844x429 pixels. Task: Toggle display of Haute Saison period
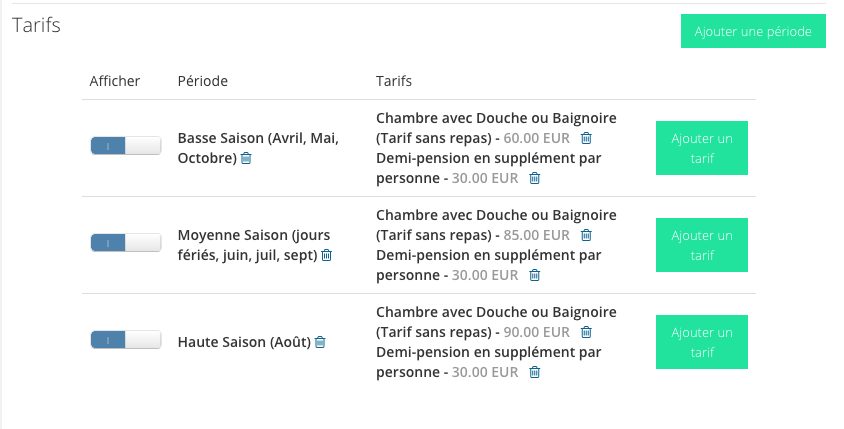tap(126, 340)
